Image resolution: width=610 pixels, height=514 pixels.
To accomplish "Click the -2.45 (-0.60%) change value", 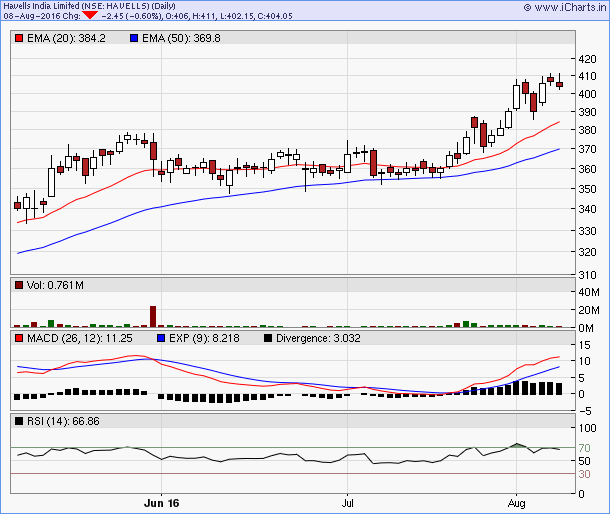I will tap(132, 16).
